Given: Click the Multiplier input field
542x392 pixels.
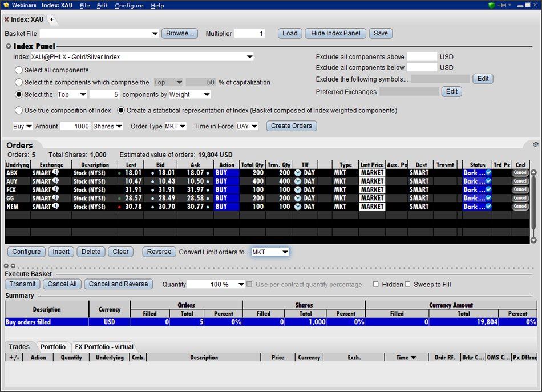Looking at the screenshot, I should point(249,34).
